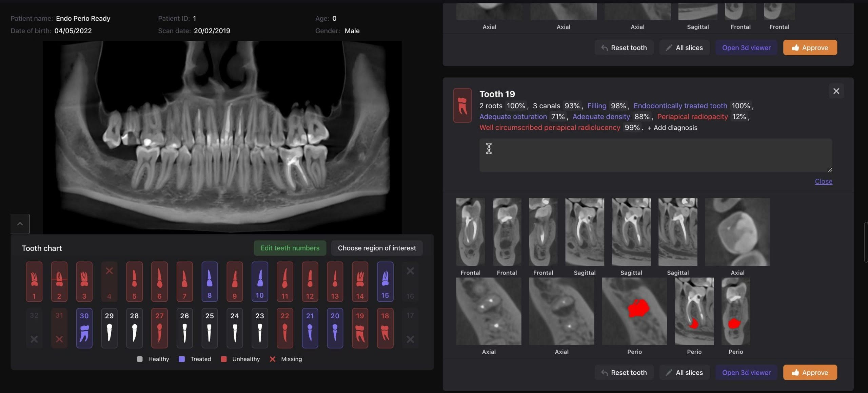Toggle Adequate obturation 71% tag

(513, 117)
